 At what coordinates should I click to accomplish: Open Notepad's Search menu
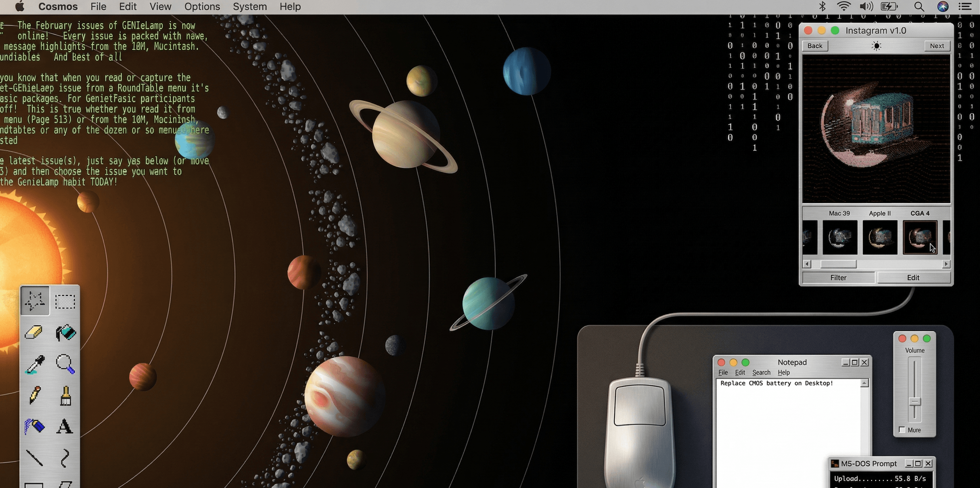(x=761, y=372)
